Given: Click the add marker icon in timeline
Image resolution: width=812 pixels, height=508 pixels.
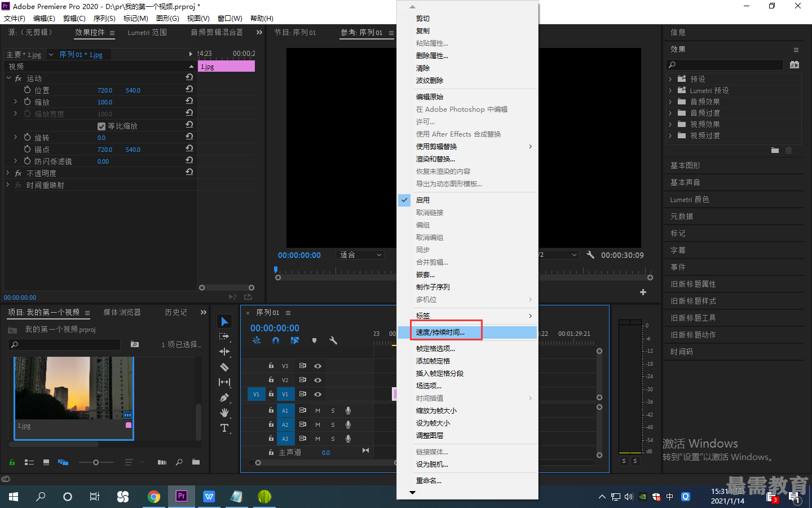Looking at the screenshot, I should [x=315, y=340].
